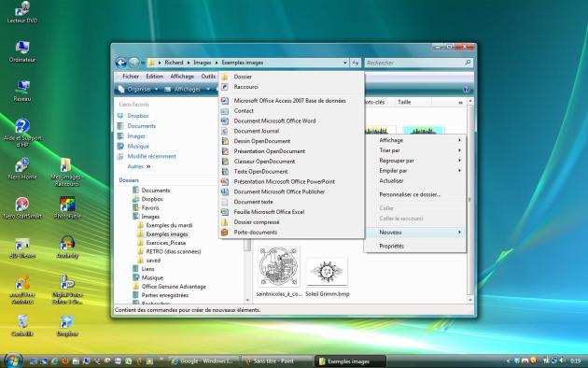The image size is (588, 368).
Task: Expand the Affichage submenu arrow
Action: tap(459, 140)
